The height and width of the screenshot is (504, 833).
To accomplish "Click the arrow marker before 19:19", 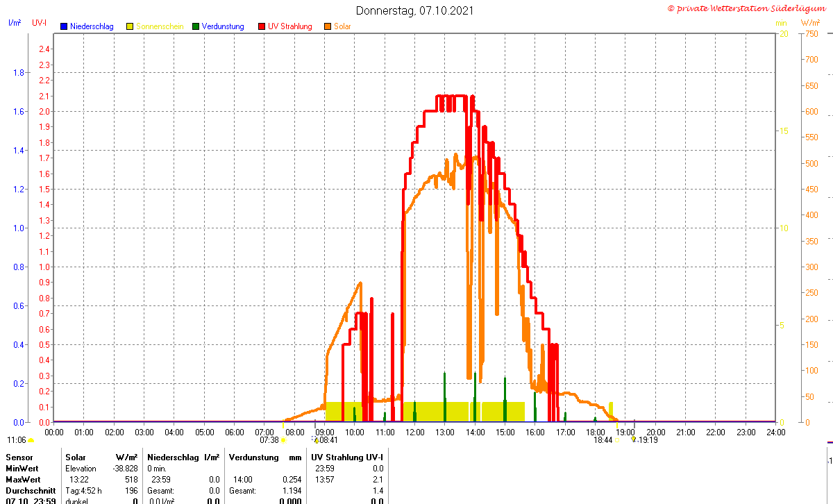I will pyautogui.click(x=633, y=439).
